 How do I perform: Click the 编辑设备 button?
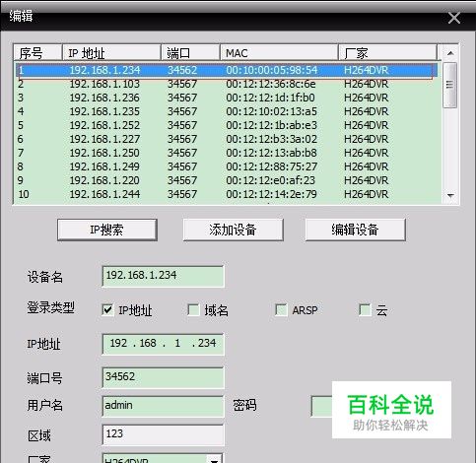(356, 230)
